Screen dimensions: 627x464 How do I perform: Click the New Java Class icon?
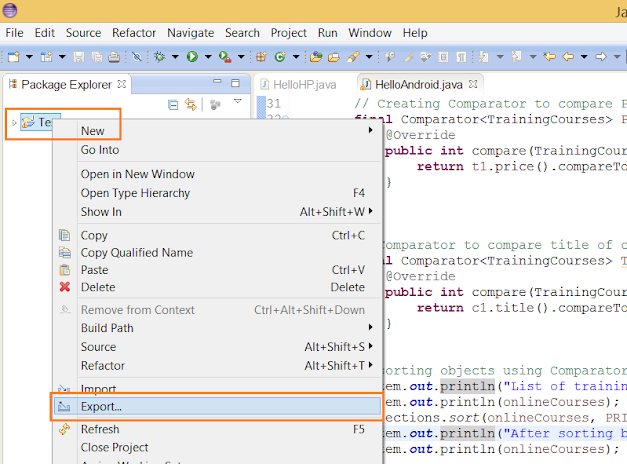[x=280, y=57]
